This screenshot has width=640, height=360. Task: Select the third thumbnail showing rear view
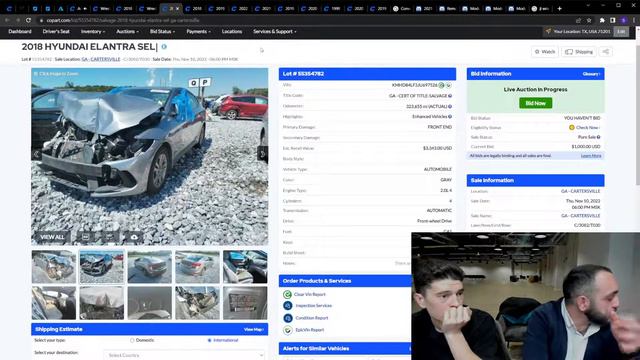[149, 267]
